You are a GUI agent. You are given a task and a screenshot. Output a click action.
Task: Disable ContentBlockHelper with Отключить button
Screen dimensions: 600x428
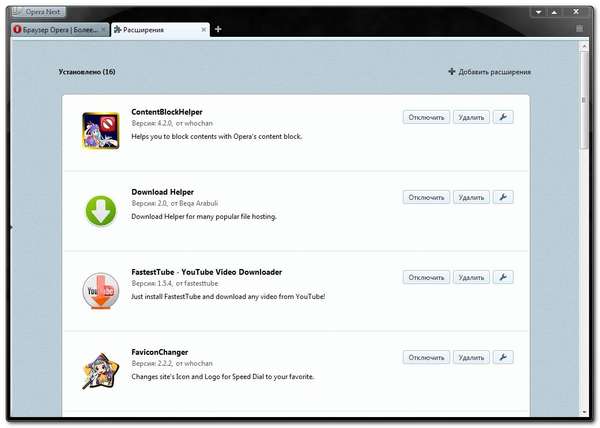[x=425, y=117]
